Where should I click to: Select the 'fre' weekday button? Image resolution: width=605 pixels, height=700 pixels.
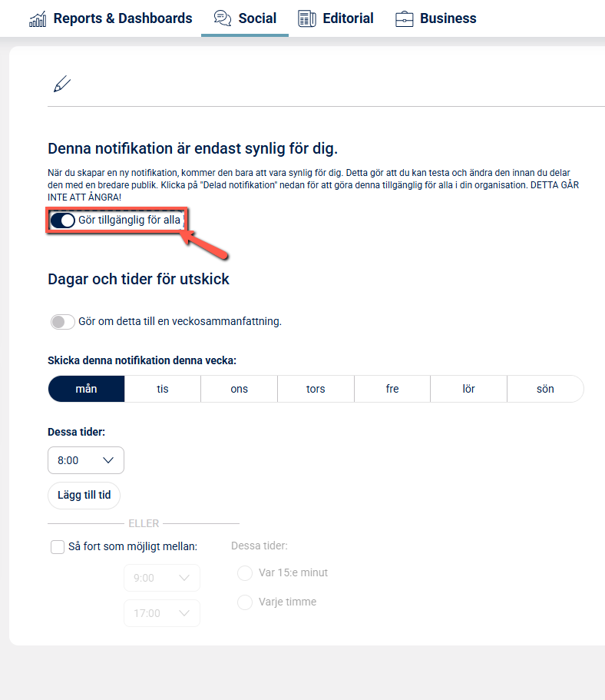tap(392, 389)
